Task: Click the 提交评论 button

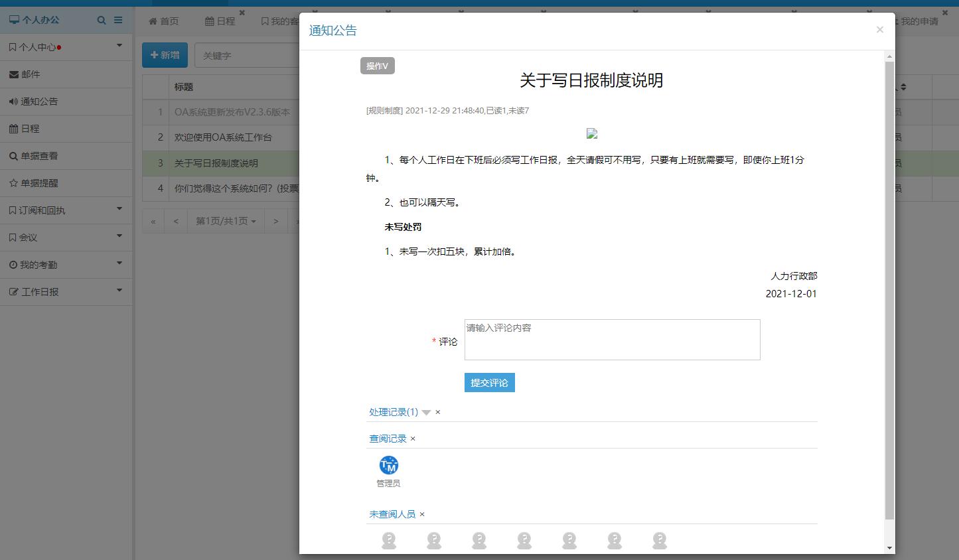Action: (489, 383)
